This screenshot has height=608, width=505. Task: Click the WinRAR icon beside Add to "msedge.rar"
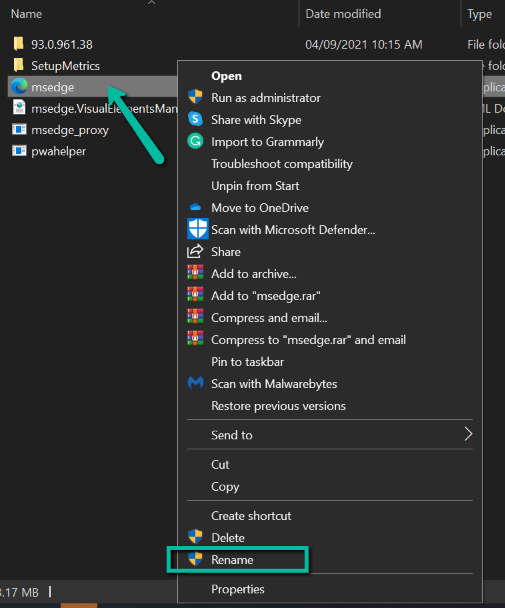click(195, 295)
